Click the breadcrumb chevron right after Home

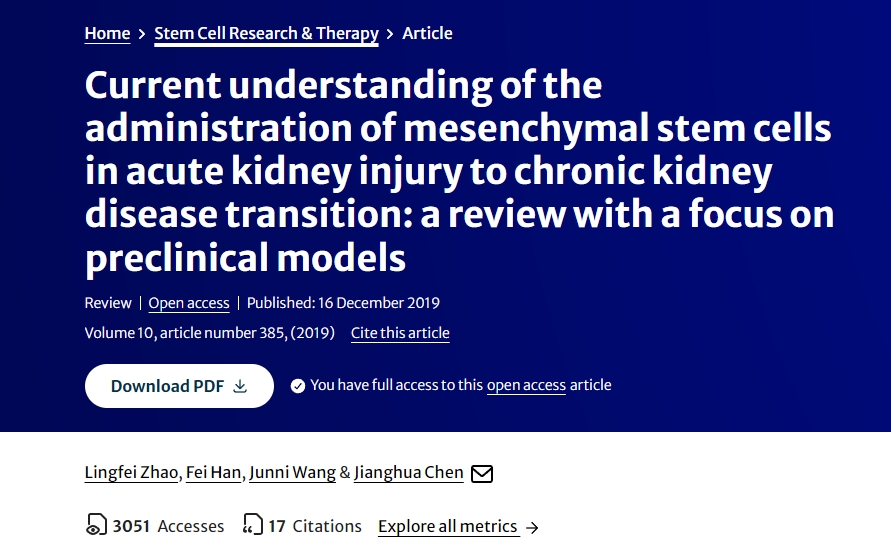pos(142,34)
